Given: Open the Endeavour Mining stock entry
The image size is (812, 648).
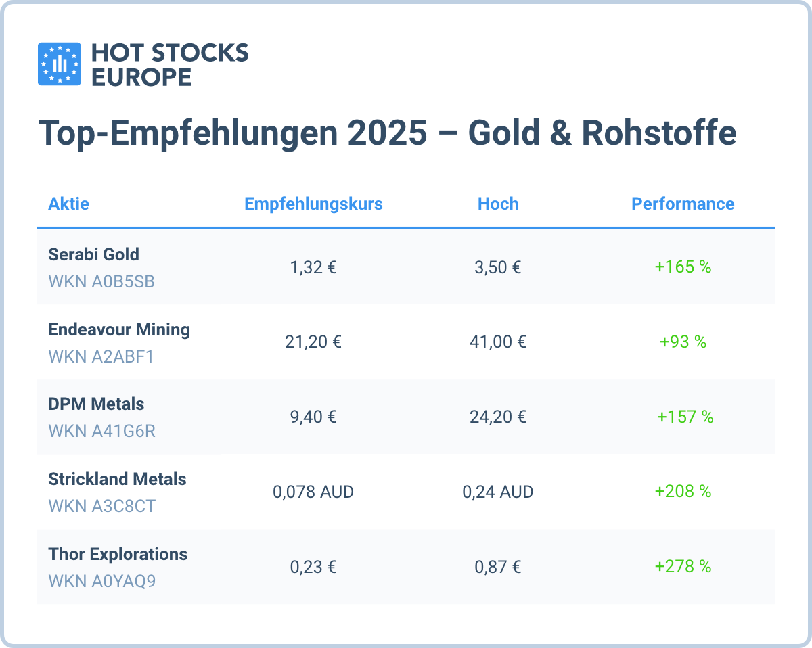Looking at the screenshot, I should pyautogui.click(x=119, y=329).
